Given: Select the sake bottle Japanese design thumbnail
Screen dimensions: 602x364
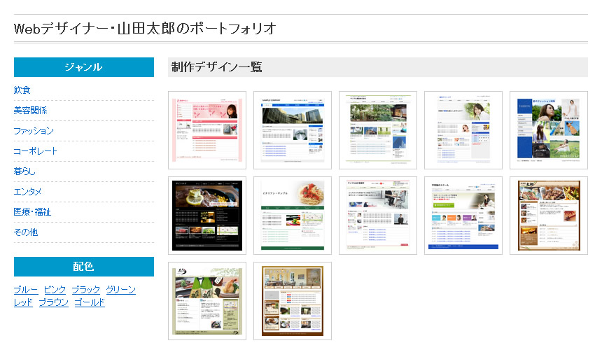Looking at the screenshot, I should 207,301.
